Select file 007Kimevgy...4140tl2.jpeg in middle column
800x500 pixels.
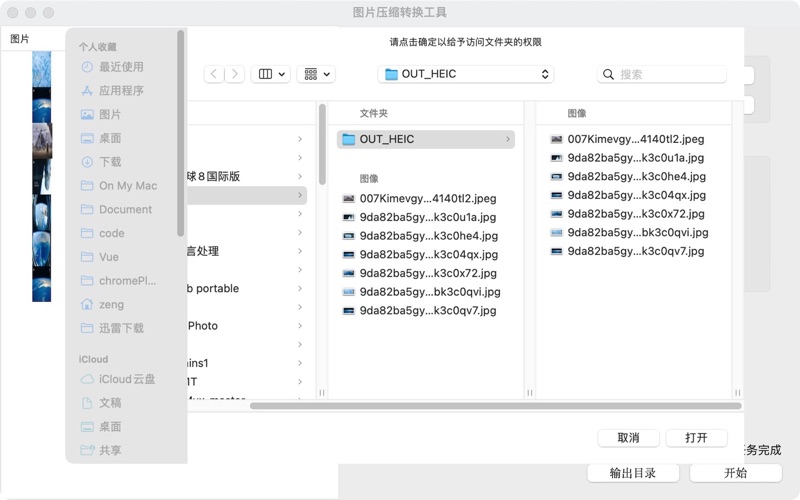click(x=427, y=198)
